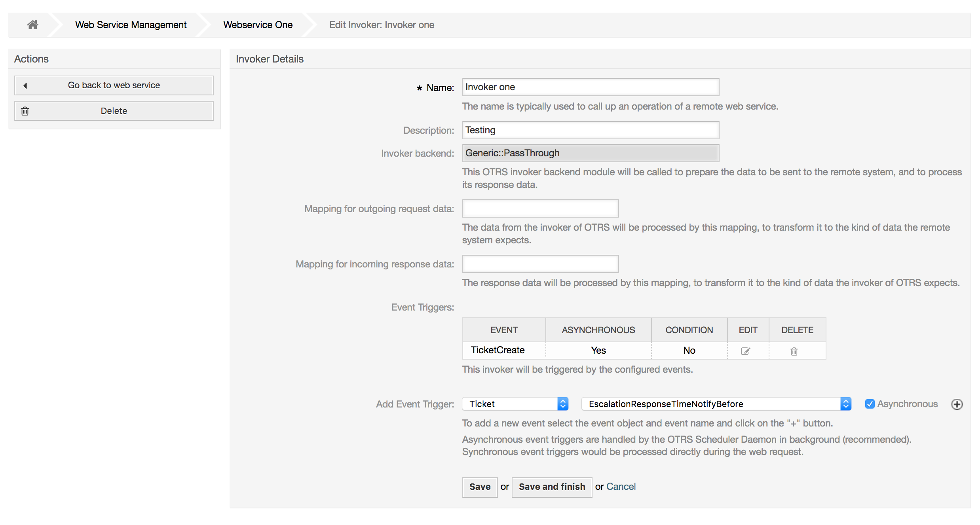This screenshot has width=980, height=525.
Task: Open the Invoker backend dropdown
Action: 589,152
